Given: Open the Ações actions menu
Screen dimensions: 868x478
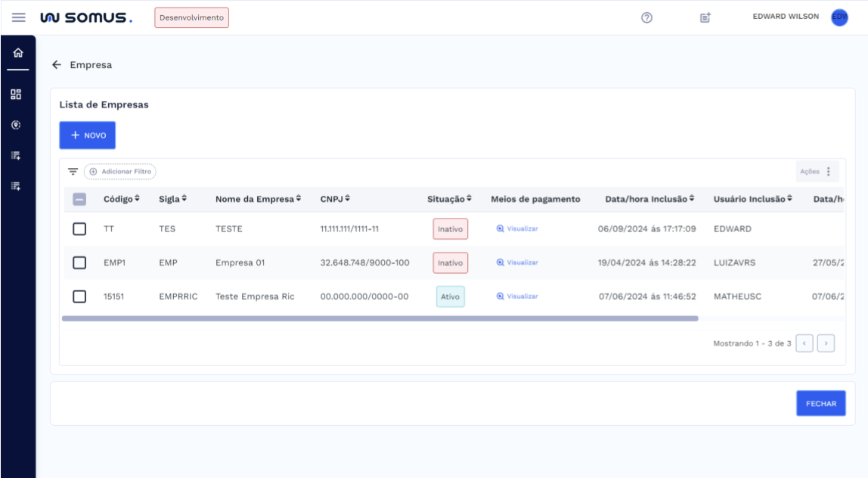Looking at the screenshot, I should click(x=817, y=172).
